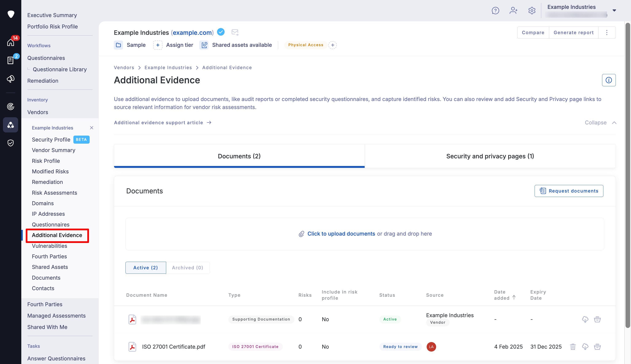Click the invite user icon
This screenshot has height=364, width=631.
(x=513, y=11)
